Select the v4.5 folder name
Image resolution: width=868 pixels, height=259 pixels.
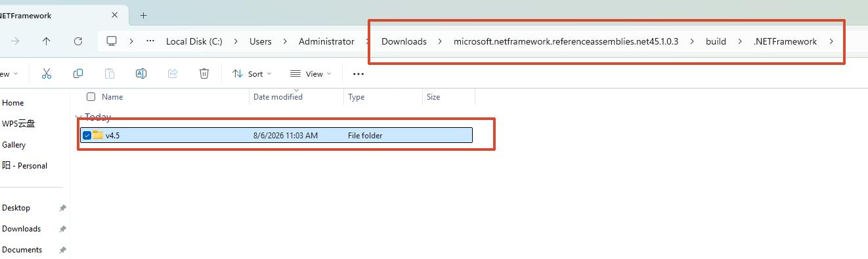112,136
